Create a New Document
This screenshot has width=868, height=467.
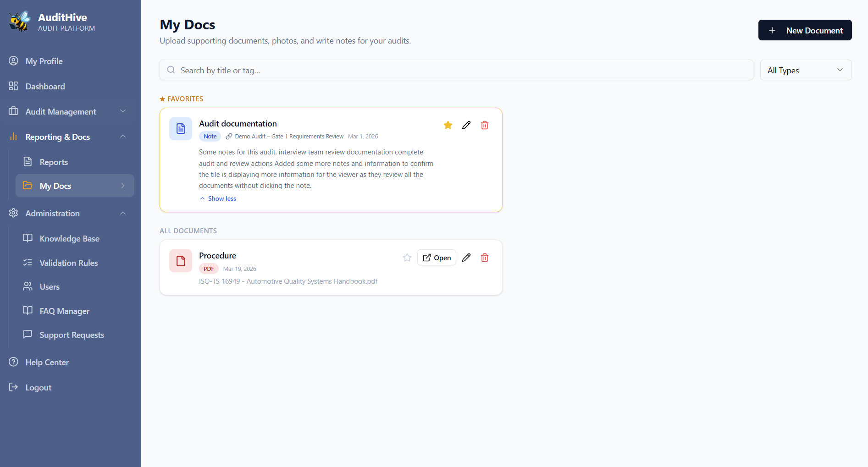(805, 30)
